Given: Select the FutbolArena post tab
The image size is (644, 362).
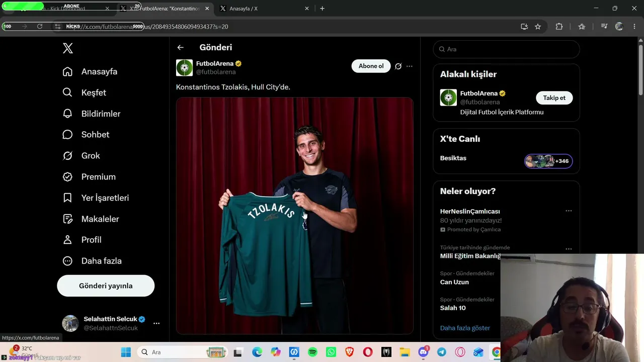Looking at the screenshot, I should click(165, 9).
